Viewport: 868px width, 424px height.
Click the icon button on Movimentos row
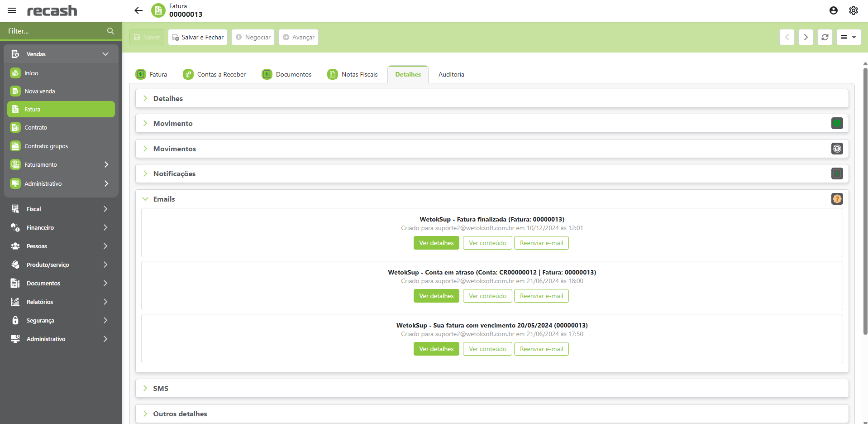pos(837,149)
